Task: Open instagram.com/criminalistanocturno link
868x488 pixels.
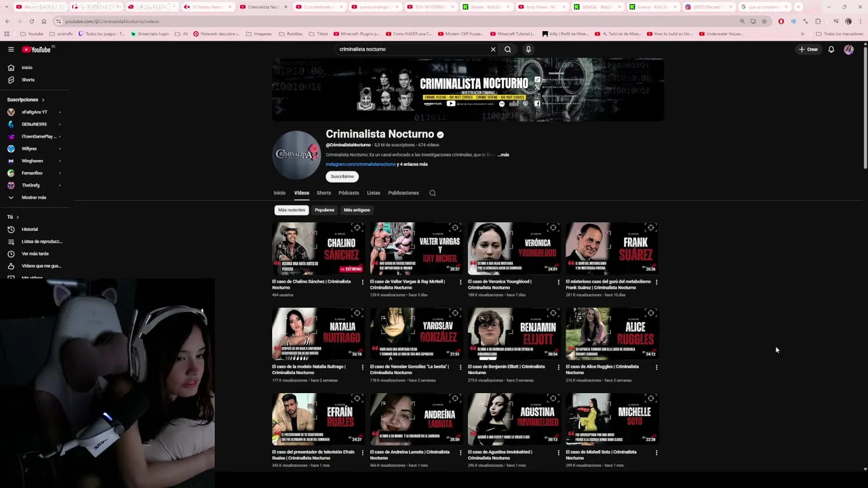Action: pos(361,164)
